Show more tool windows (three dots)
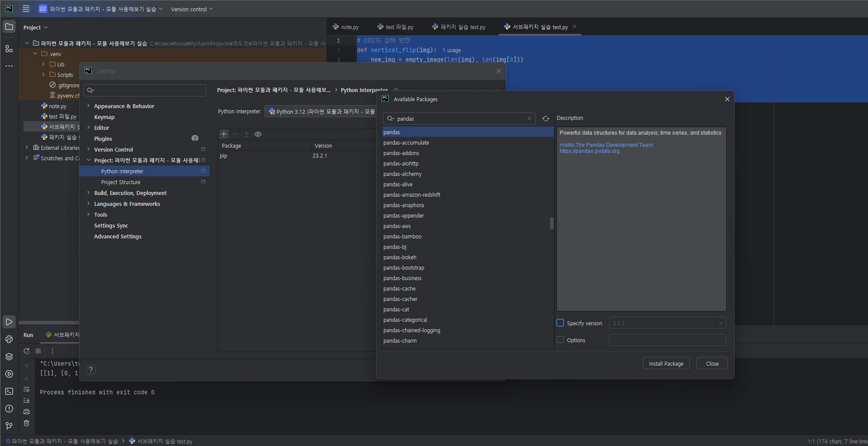This screenshot has width=868, height=446. [x=9, y=66]
